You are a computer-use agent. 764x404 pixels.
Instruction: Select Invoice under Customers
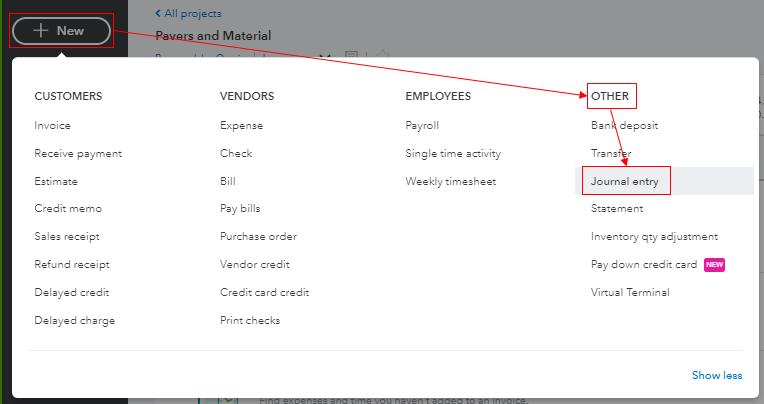click(52, 125)
